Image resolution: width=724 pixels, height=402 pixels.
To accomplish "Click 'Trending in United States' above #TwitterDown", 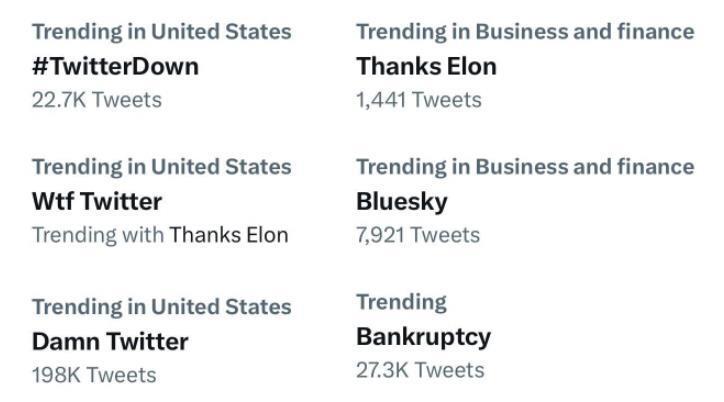I will tap(162, 32).
